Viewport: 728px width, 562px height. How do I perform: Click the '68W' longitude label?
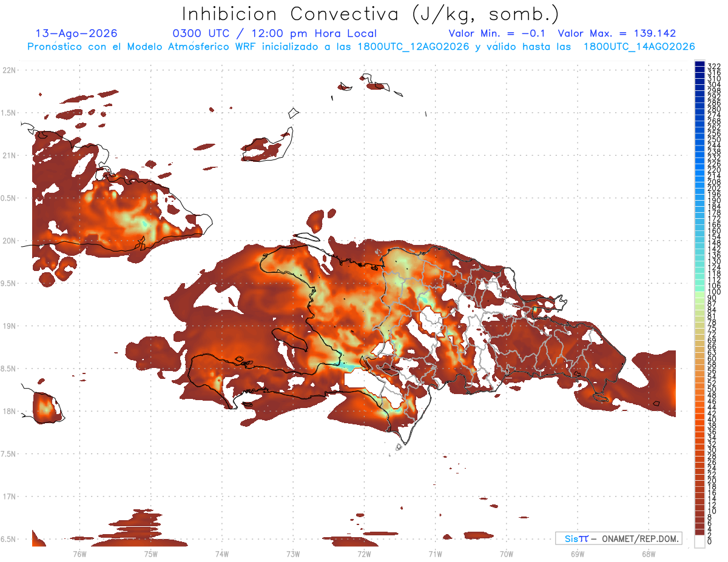(648, 554)
